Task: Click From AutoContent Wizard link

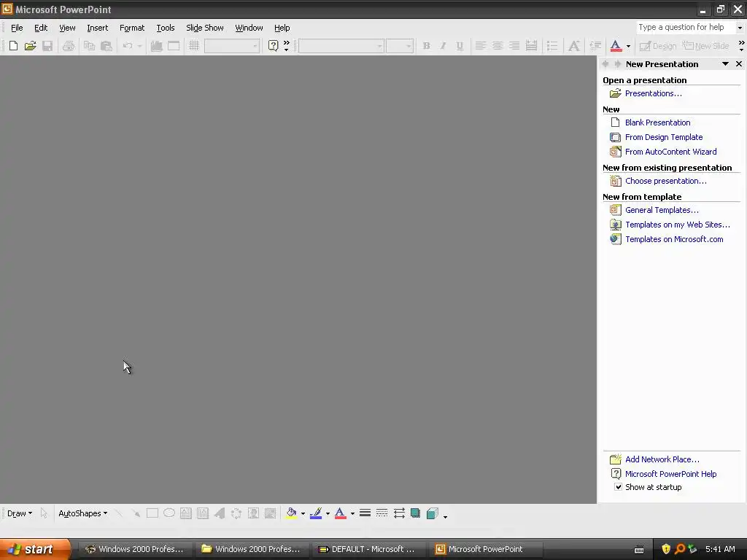Action: tap(671, 152)
